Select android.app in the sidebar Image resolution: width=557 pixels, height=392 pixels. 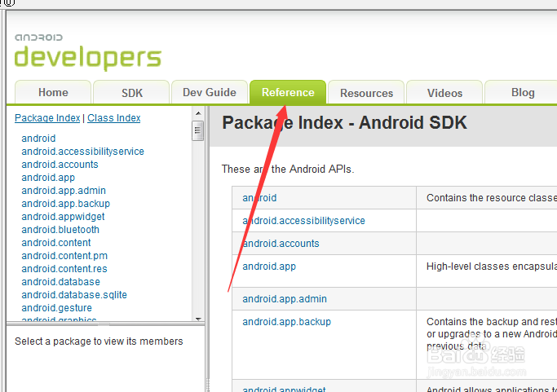click(x=48, y=178)
